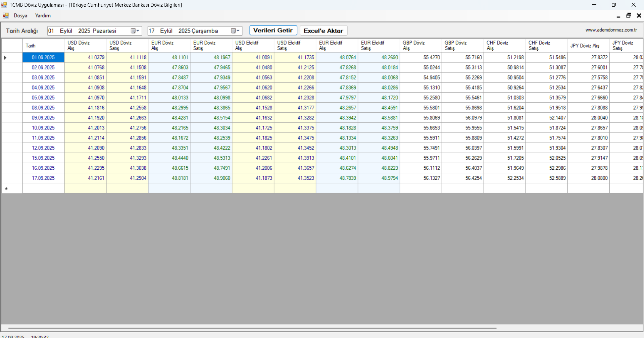Click Excel'e Aktar button
The image size is (644, 338).
click(324, 31)
